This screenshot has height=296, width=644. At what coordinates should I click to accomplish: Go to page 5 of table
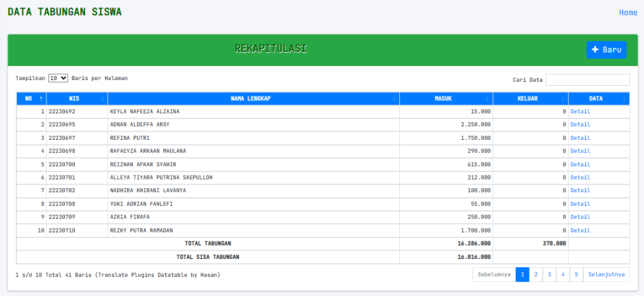tap(576, 275)
